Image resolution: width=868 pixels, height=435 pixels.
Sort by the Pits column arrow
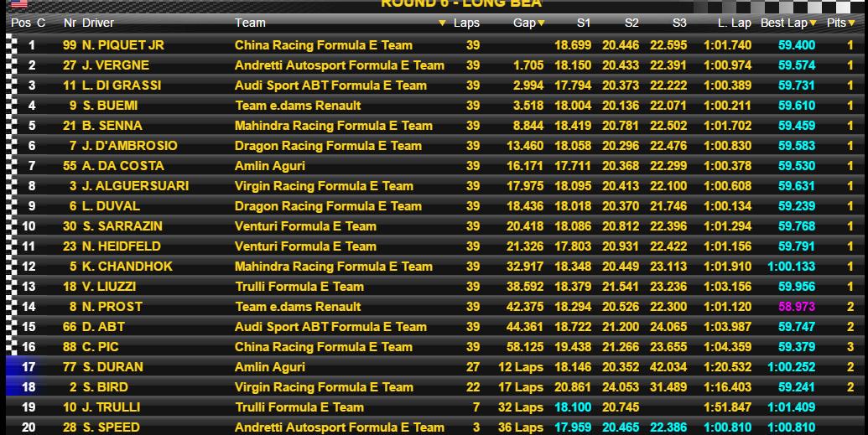pyautogui.click(x=852, y=23)
